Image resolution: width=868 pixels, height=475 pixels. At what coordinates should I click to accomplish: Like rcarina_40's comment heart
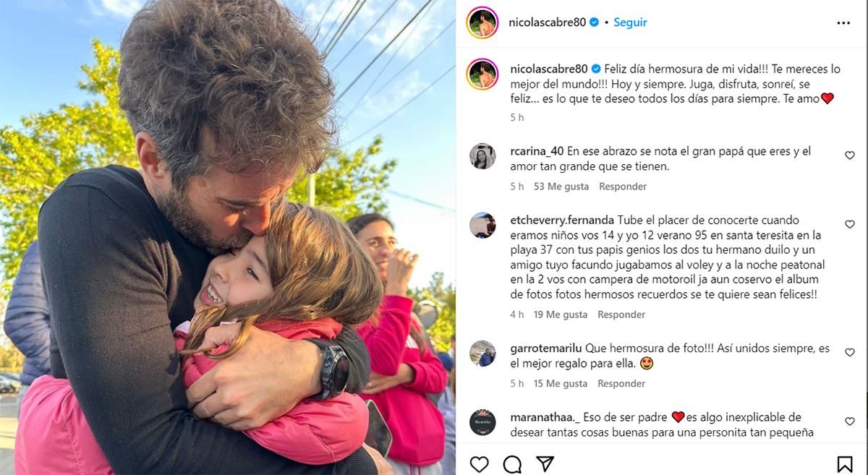pyautogui.click(x=850, y=155)
